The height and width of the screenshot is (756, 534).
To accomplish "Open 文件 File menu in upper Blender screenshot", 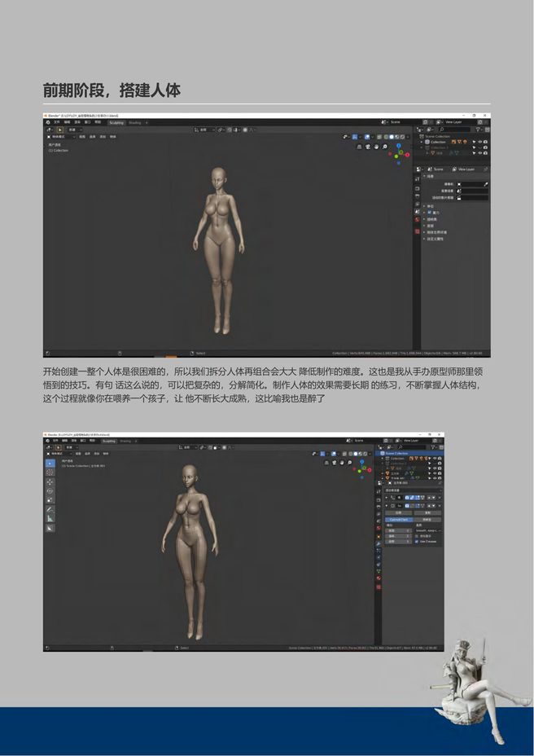I will pos(56,122).
